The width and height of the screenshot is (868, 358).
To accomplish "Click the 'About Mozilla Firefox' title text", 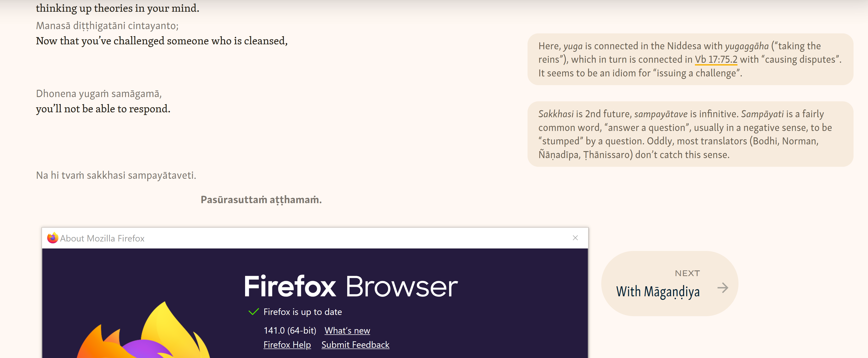I will click(102, 239).
